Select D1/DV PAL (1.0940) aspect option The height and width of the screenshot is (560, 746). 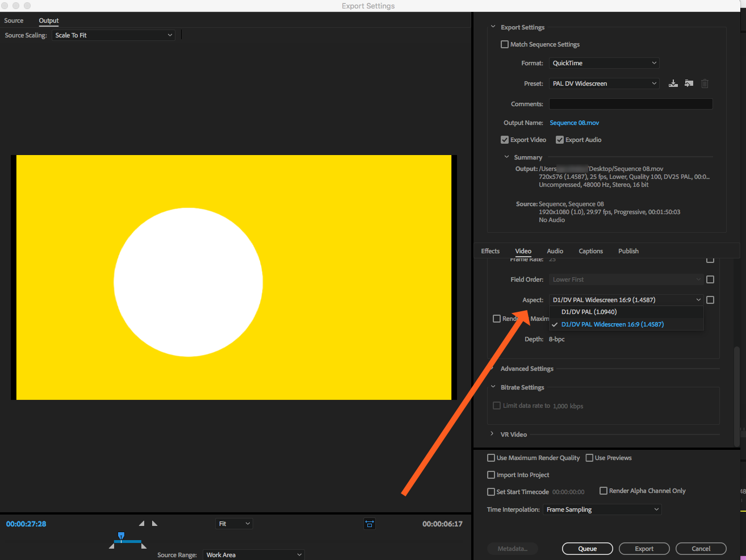(626, 312)
